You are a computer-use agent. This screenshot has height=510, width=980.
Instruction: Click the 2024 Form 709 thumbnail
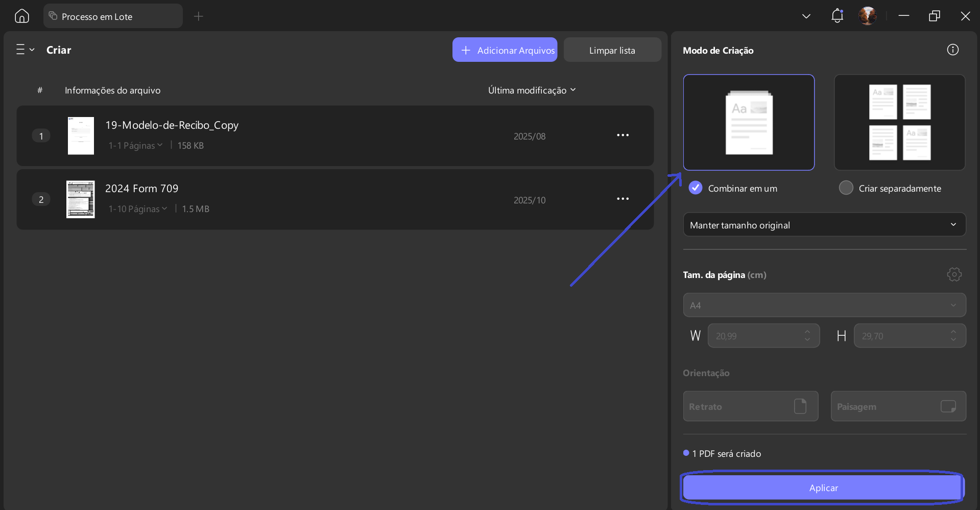coord(81,199)
